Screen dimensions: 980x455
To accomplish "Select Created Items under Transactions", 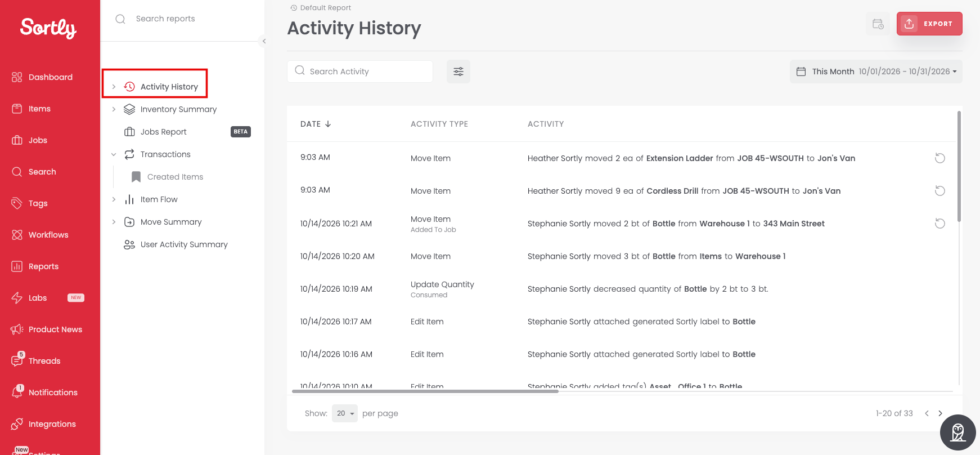I will (175, 177).
